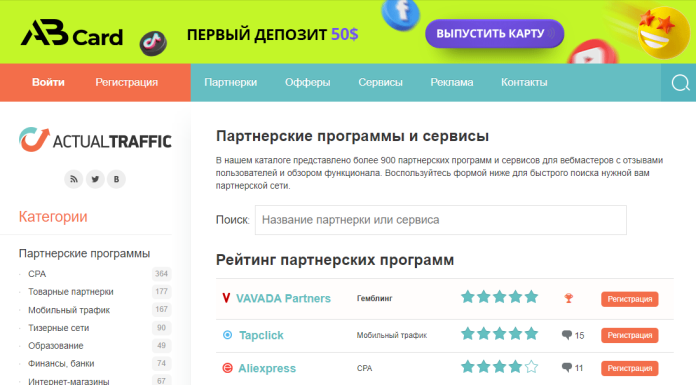Click the ActualTraffic logo
696x385 pixels.
coord(95,140)
